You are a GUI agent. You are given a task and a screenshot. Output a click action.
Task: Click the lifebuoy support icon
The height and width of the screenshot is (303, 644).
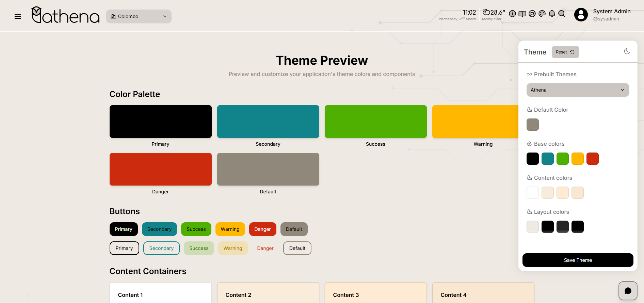click(x=532, y=14)
